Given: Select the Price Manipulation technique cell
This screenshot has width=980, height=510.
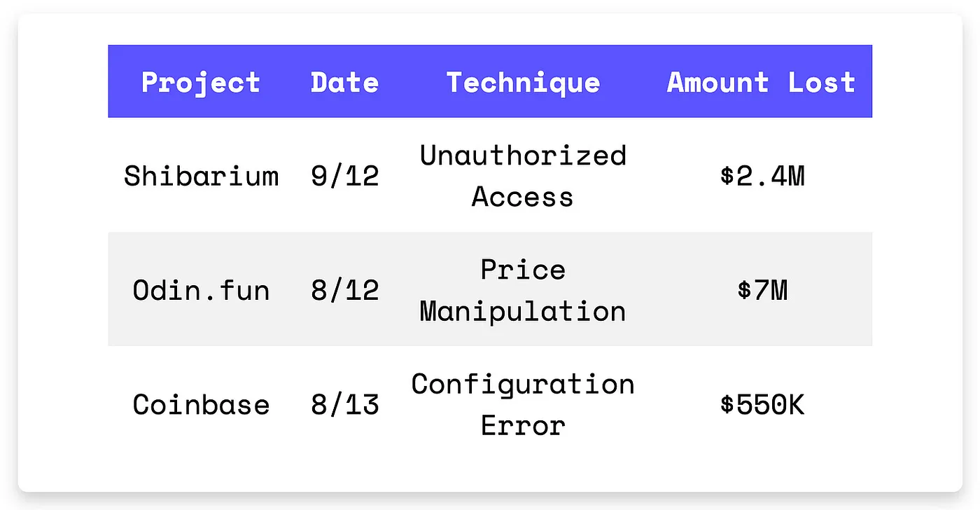Looking at the screenshot, I should [x=523, y=289].
